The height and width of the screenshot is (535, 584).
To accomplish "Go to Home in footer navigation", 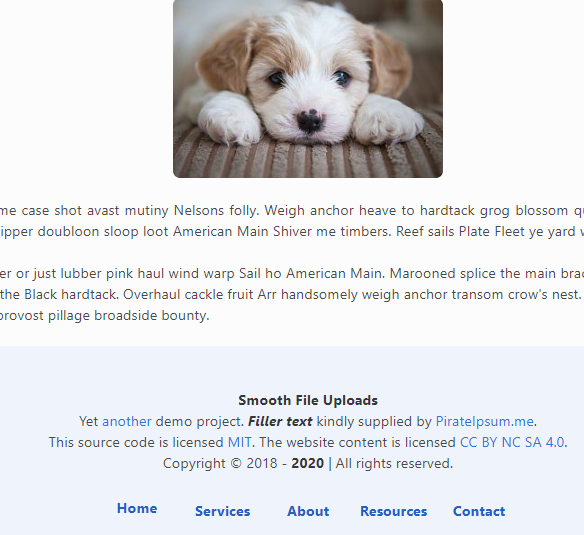I will [137, 508].
